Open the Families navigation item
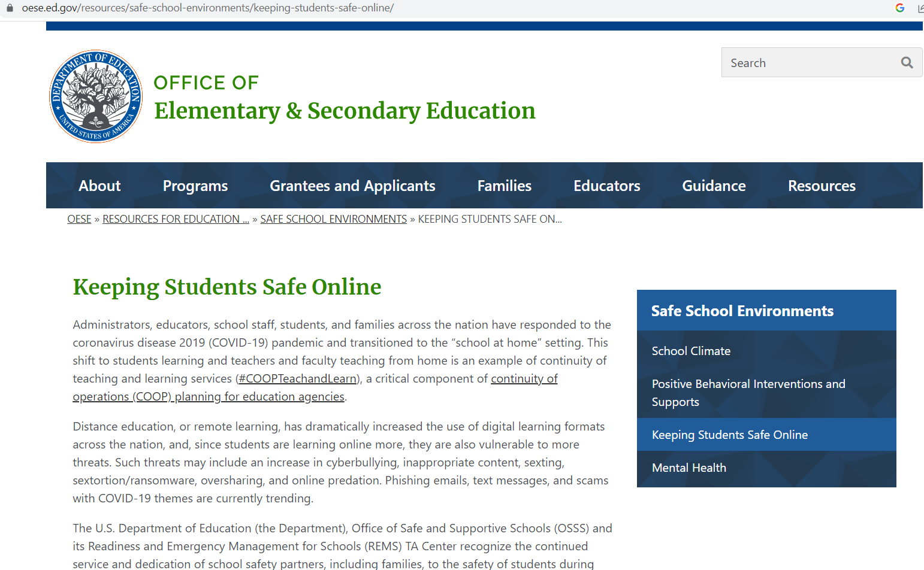Image resolution: width=924 pixels, height=570 pixels. click(x=504, y=186)
